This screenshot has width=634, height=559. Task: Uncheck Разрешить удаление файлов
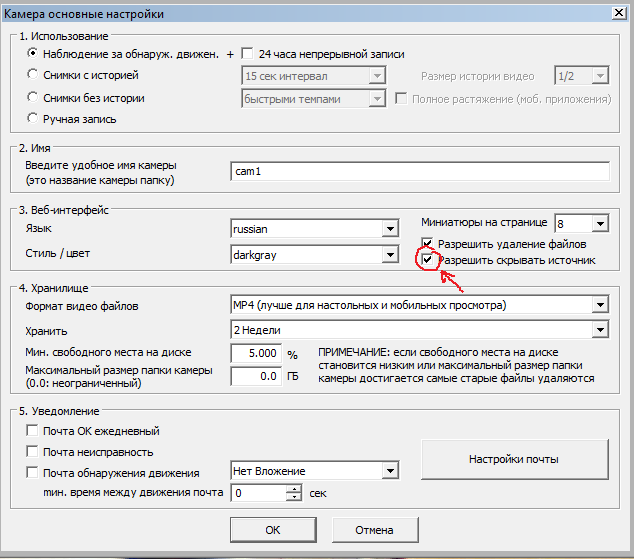coord(427,243)
